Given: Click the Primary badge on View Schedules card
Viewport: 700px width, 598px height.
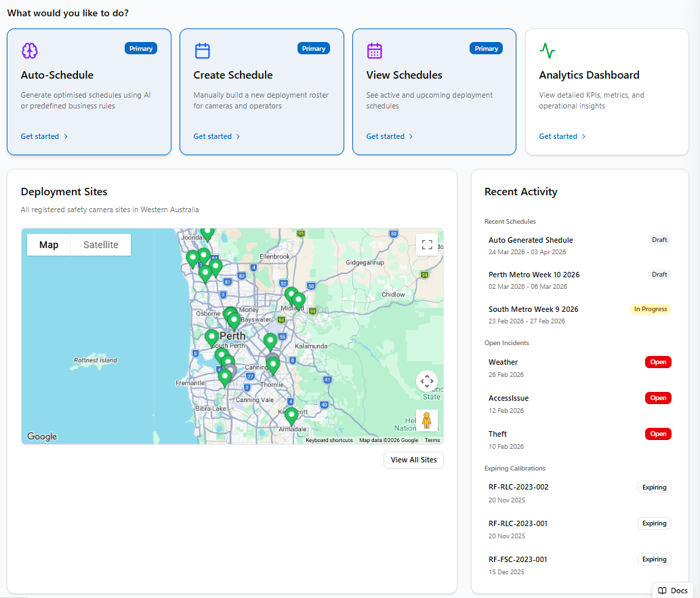Looking at the screenshot, I should (486, 49).
